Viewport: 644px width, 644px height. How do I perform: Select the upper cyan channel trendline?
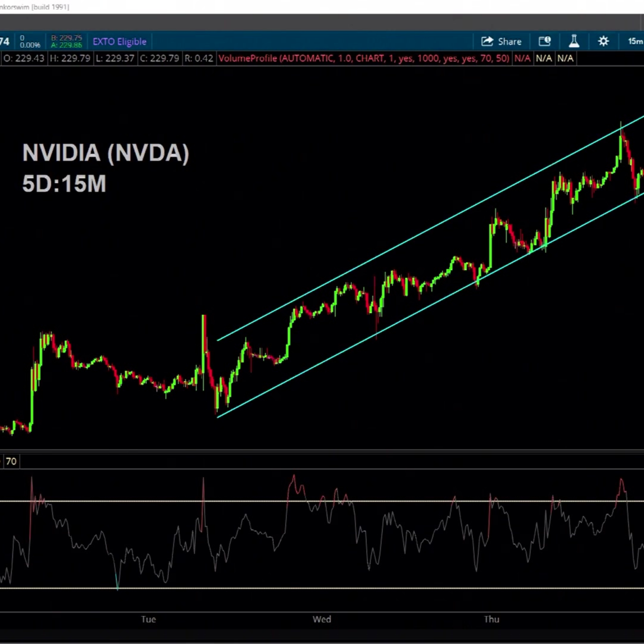coord(430,228)
